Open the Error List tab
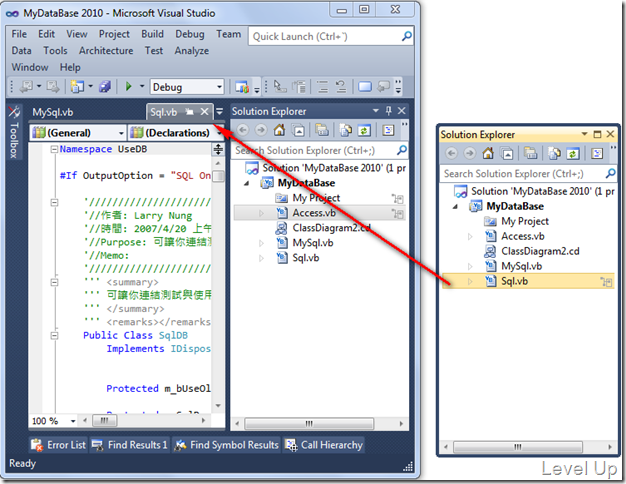Viewport: 626px width, 484px height. 59,445
